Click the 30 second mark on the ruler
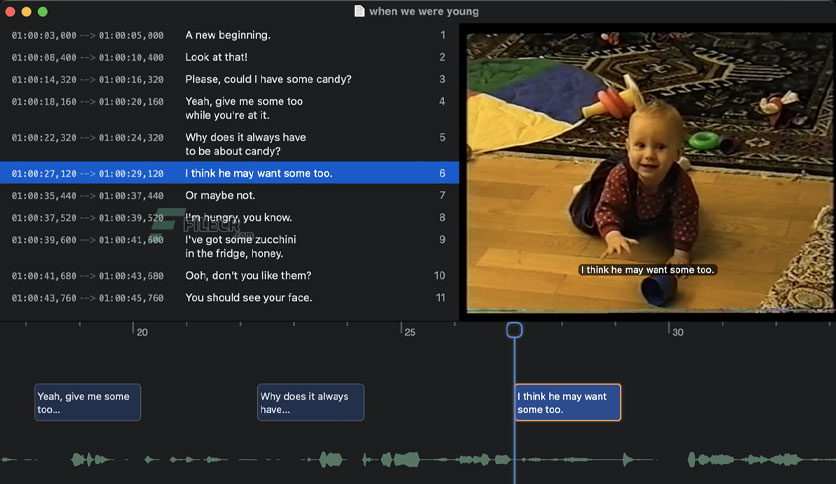 click(677, 332)
